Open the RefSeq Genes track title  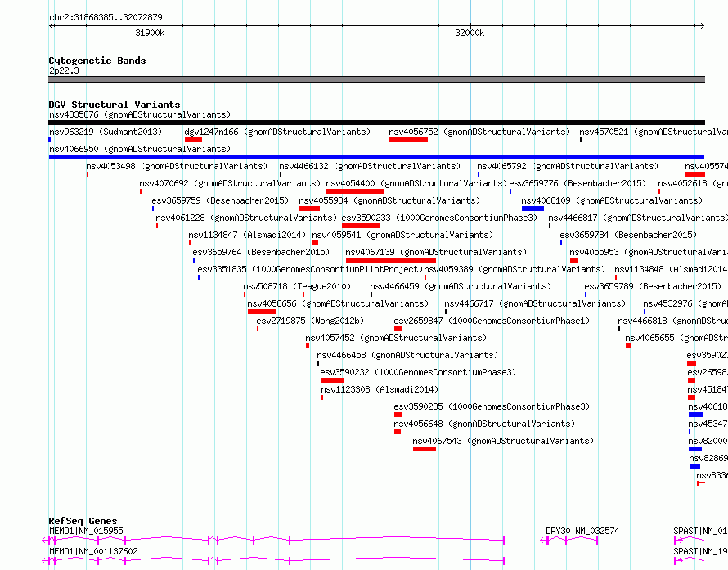(83, 521)
